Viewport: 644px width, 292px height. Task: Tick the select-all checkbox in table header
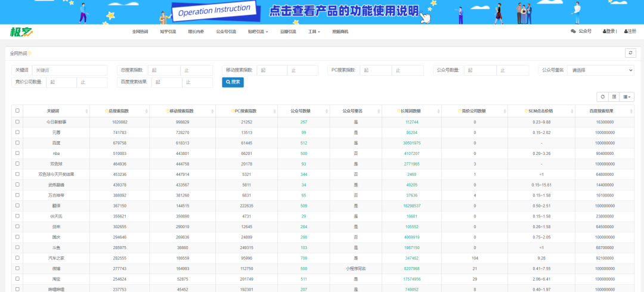(x=17, y=110)
